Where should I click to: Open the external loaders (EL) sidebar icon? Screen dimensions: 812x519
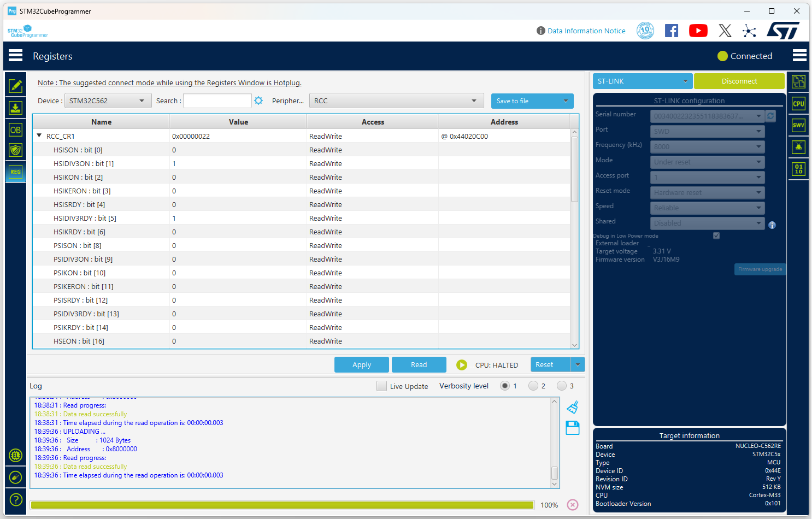point(15,455)
